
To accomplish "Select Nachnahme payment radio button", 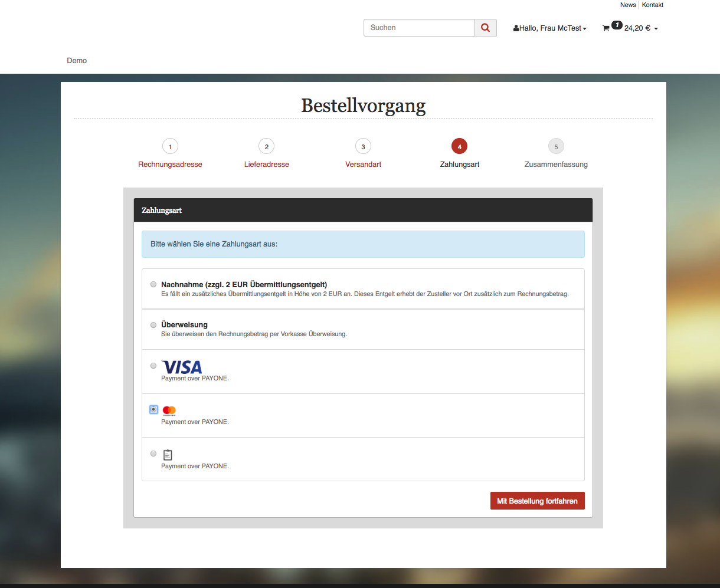I will point(153,284).
